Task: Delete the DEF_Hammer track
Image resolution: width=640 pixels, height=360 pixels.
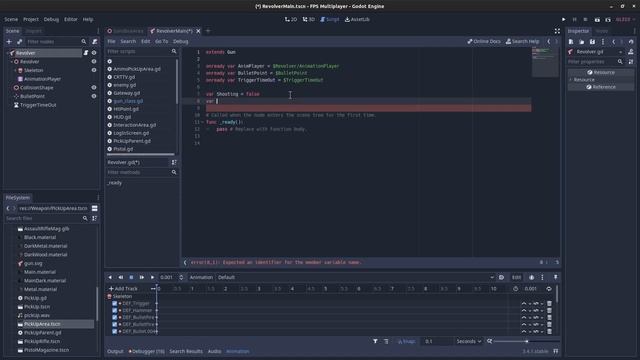Action: (549, 310)
